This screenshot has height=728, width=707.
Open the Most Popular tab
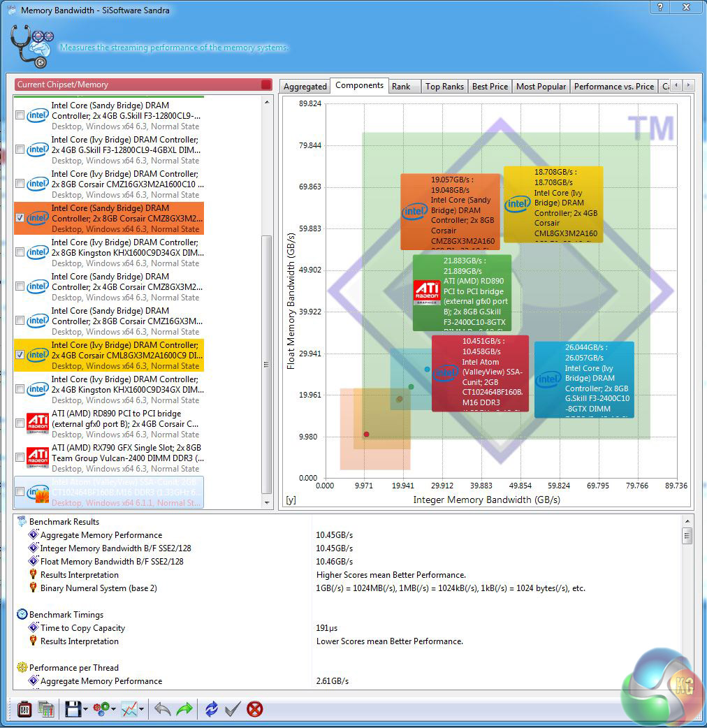click(541, 87)
